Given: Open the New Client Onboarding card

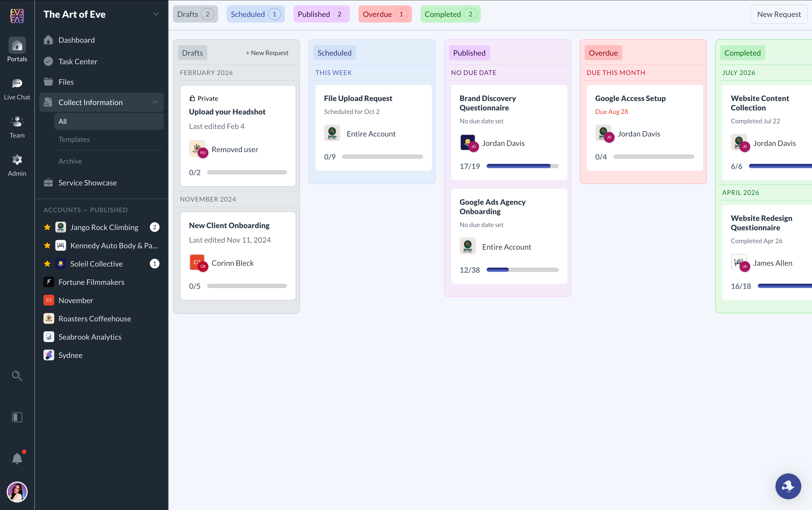Looking at the screenshot, I should tap(238, 256).
